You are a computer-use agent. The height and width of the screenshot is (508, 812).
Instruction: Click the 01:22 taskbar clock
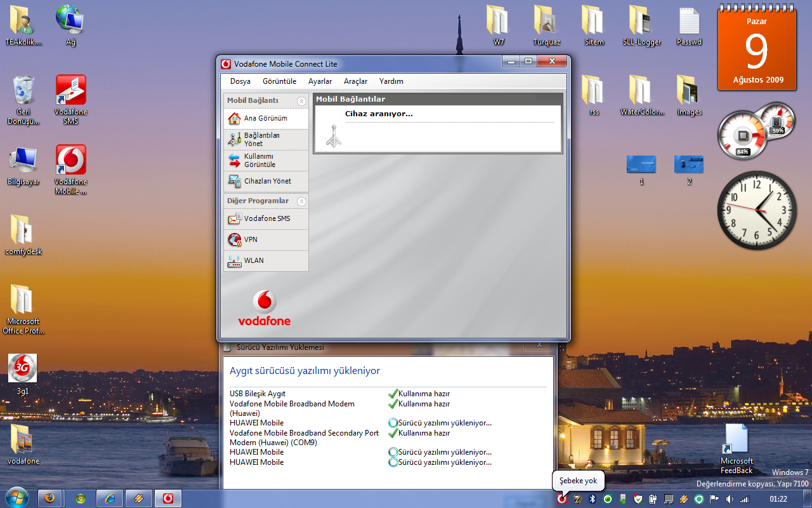tap(778, 499)
